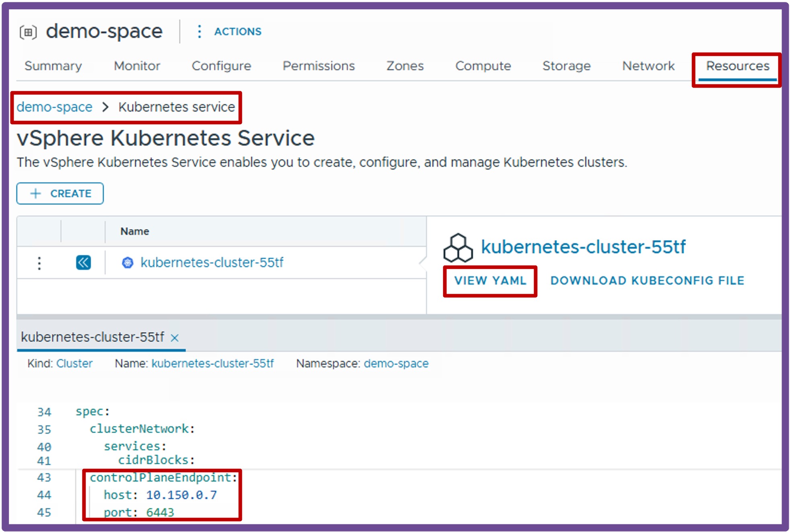The height and width of the screenshot is (532, 790).
Task: Switch to the Monitor tab
Action: tap(137, 66)
